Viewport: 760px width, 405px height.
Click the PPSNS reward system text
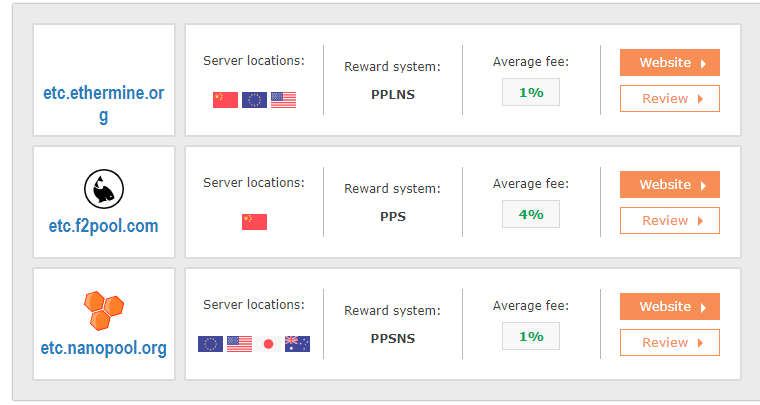click(393, 339)
